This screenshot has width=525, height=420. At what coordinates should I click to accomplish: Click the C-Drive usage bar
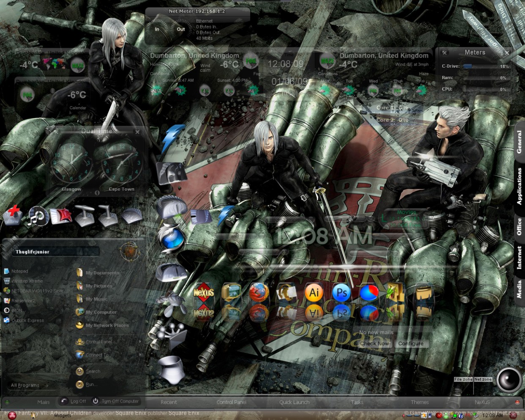[x=480, y=66]
